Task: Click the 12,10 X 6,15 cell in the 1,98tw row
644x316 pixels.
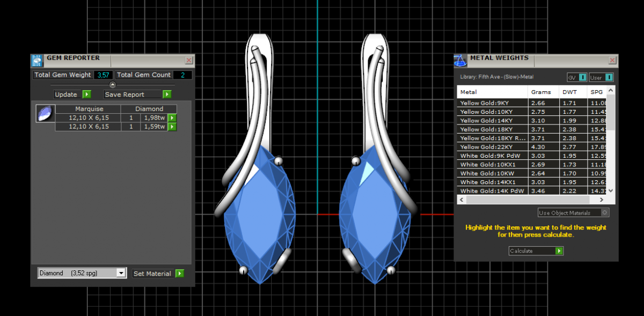Action: (89, 118)
